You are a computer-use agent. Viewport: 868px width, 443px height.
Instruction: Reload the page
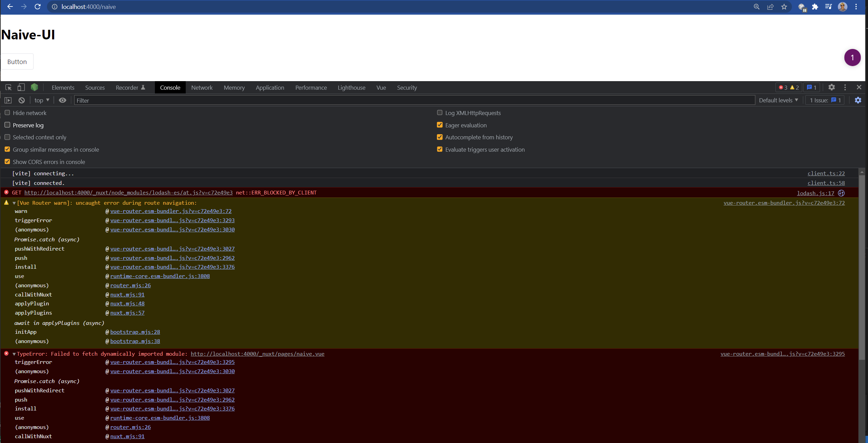tap(38, 7)
